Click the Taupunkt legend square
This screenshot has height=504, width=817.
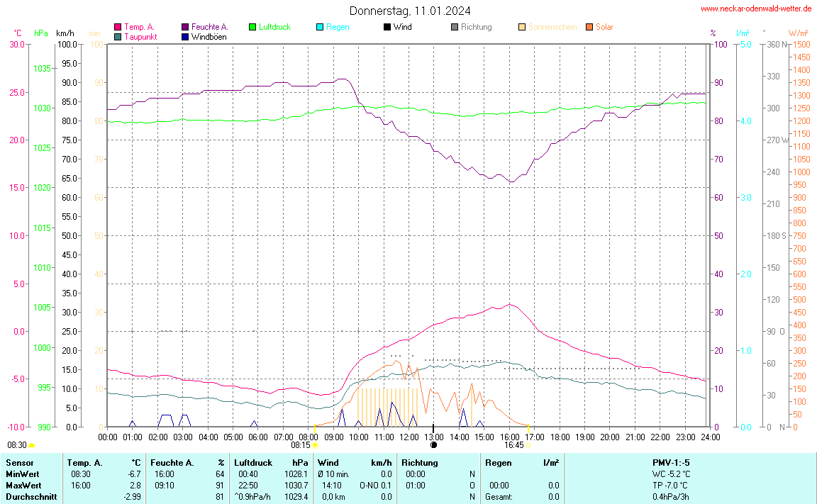(x=118, y=37)
